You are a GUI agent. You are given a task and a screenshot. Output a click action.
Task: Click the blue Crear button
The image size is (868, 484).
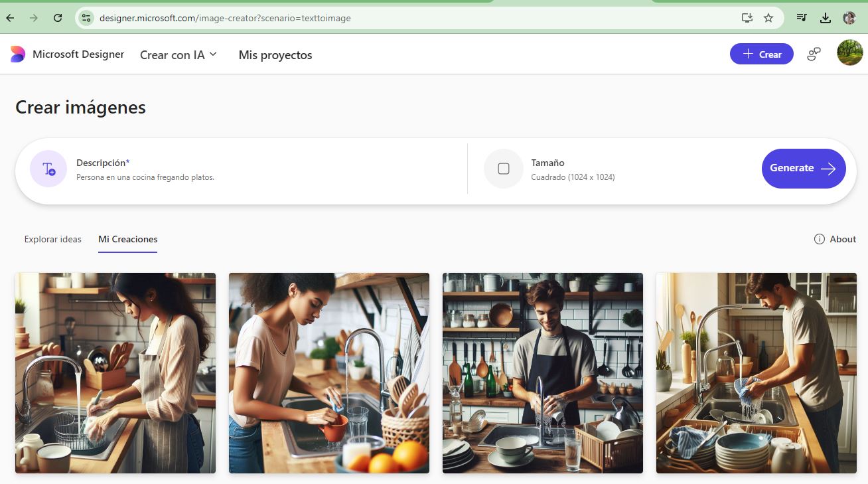tap(761, 54)
